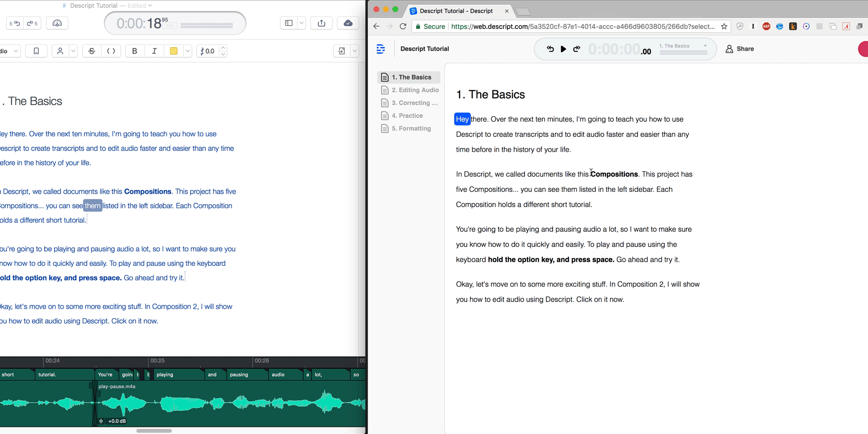The height and width of the screenshot is (434, 868).
Task: Click the timeline horizontal scrollbar thumb
Action: 154,431
